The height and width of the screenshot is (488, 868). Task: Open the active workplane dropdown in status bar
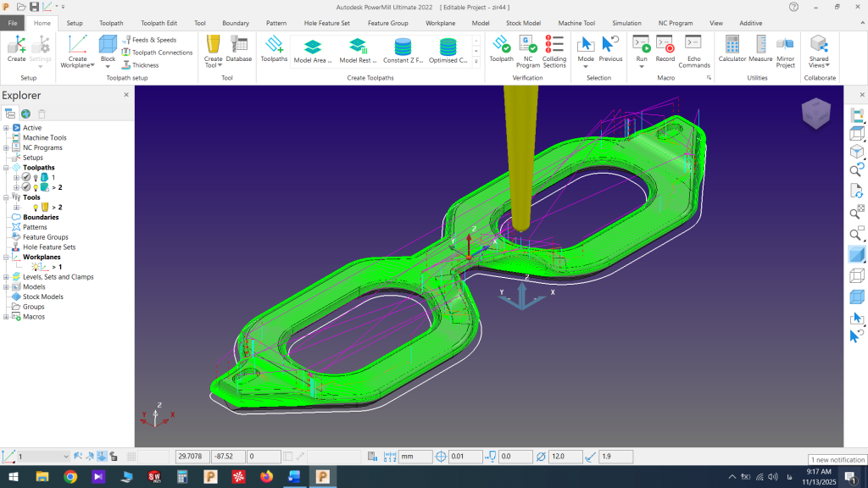(66, 457)
